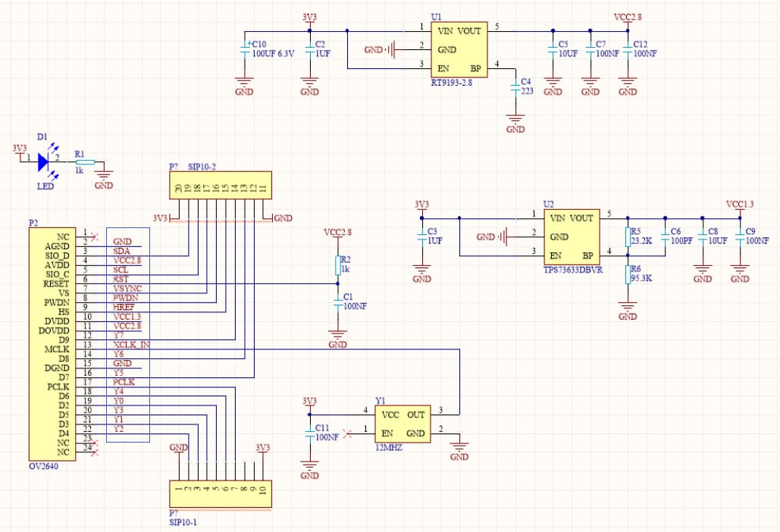The width and height of the screenshot is (780, 532).
Task: Click the VCC2.8 power port above C12
Action: tap(628, 18)
